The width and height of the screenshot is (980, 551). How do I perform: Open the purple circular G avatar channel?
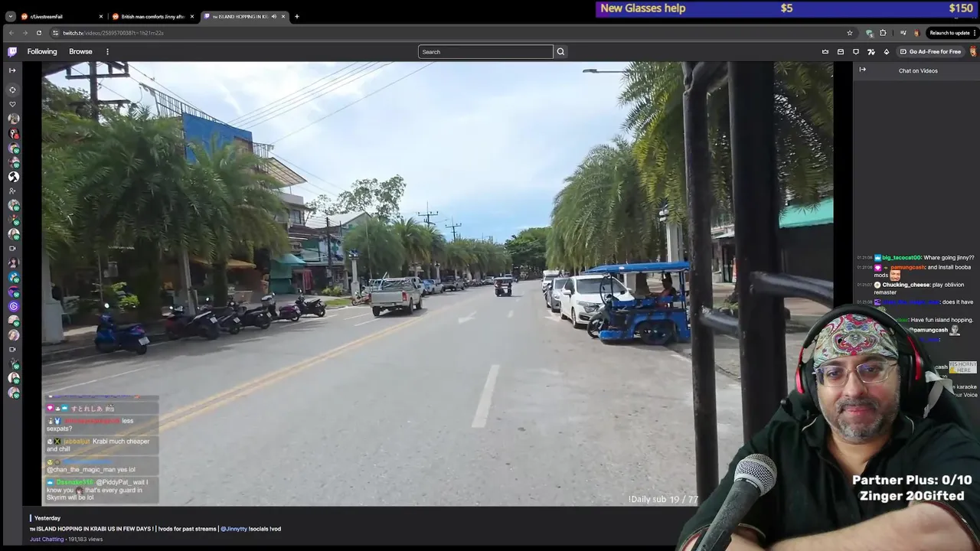[13, 306]
